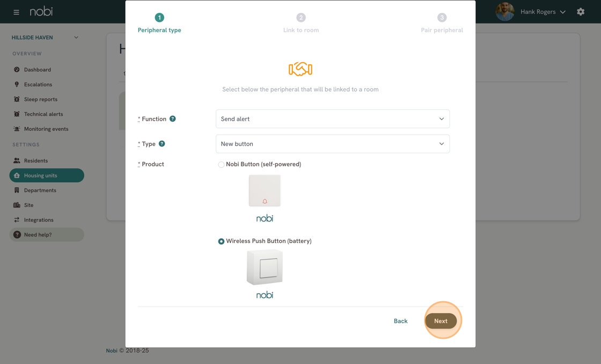The image size is (601, 364).
Task: Click the Integrations arrows icon
Action: tap(17, 220)
